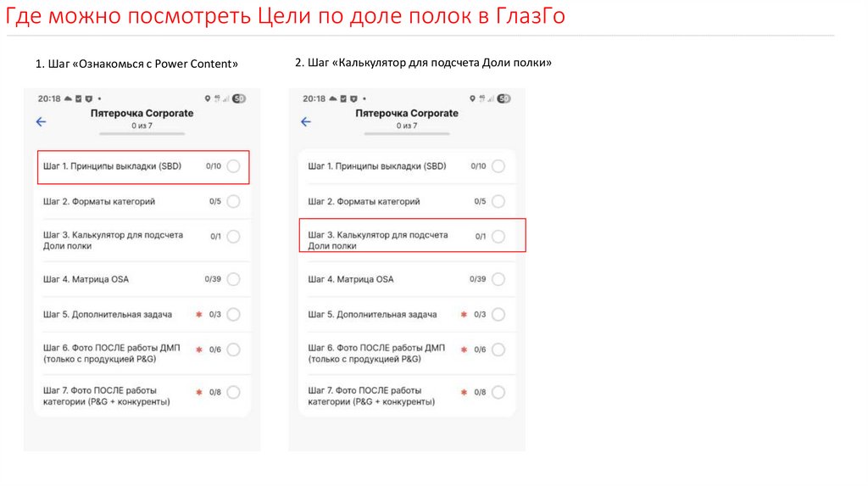The width and height of the screenshot is (868, 487).
Task: Open Шаг 7. Фото ПОСЛЕ работы категории right screen
Action: click(407, 395)
